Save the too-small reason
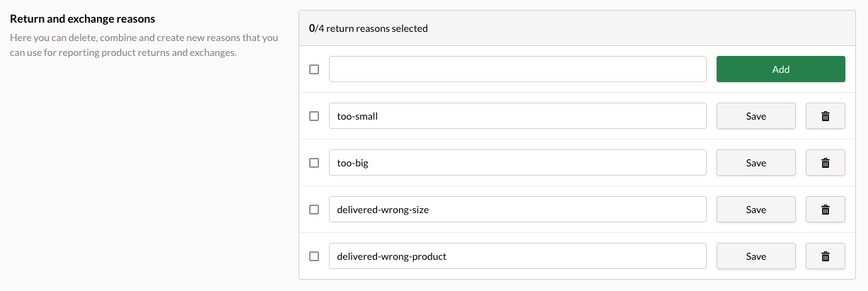Screen dimensions: 868x291 click(756, 116)
